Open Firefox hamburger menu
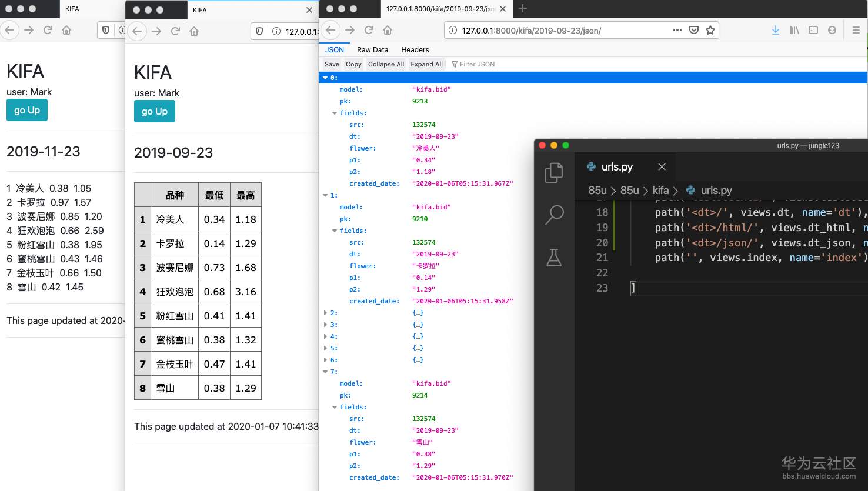 [x=856, y=30]
